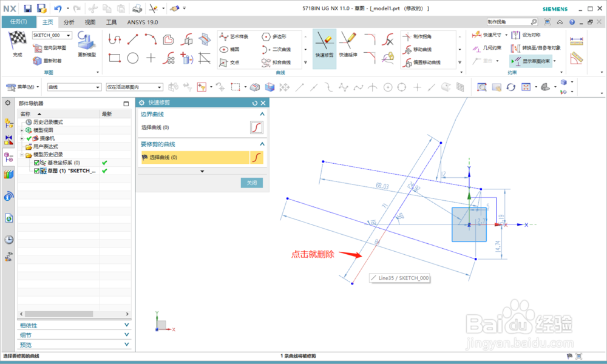Toggle 转换至/自参考对象 reference conversion
The width and height of the screenshot is (607, 364).
coord(536,48)
